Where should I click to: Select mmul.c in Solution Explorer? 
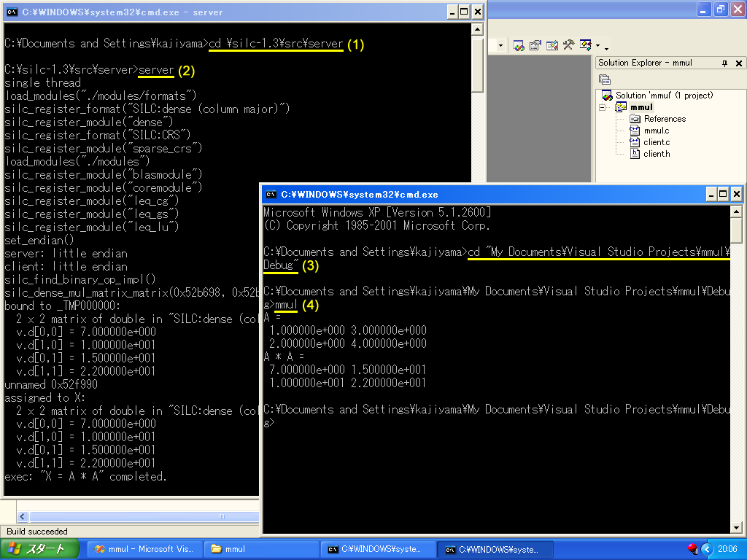pos(657,131)
